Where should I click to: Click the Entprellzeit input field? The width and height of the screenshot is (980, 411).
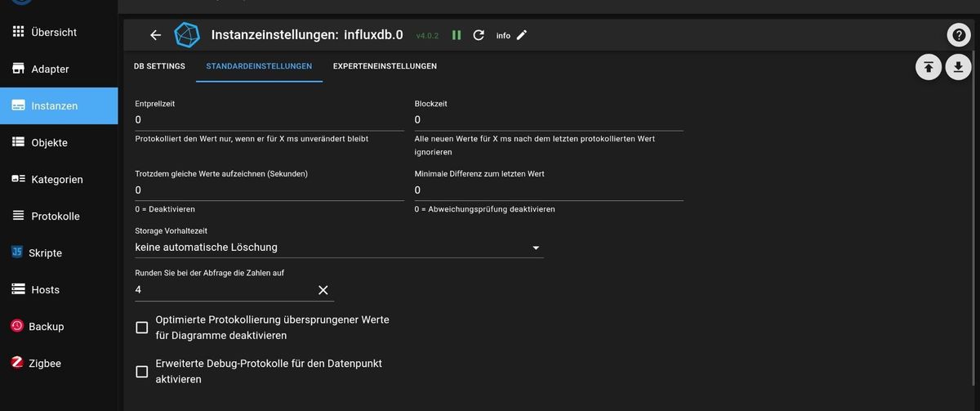click(x=269, y=120)
